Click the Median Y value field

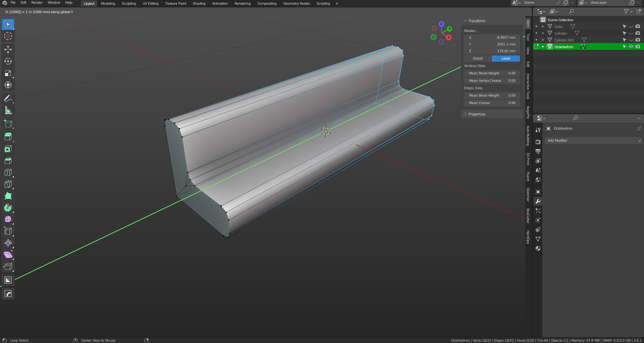tap(492, 44)
